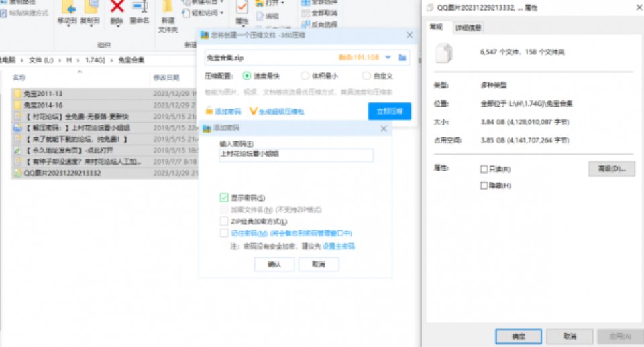Select the QQ图片20231229213332 file row
This screenshot has width=644, height=347.
point(105,173)
